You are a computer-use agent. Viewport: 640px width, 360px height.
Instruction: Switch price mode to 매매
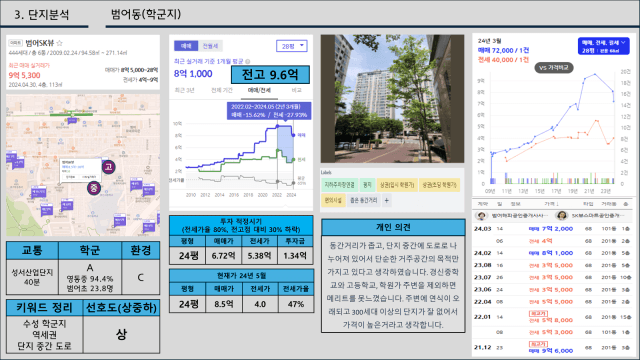pos(186,46)
